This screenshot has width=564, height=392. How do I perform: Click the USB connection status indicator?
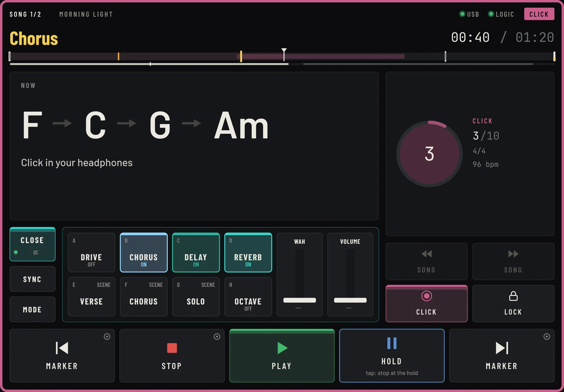click(x=469, y=14)
